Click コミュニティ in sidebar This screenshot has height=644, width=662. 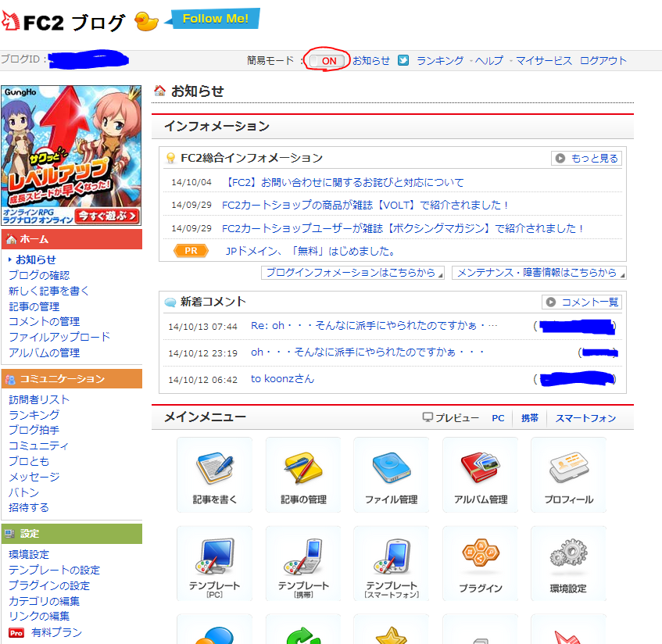[x=39, y=446]
